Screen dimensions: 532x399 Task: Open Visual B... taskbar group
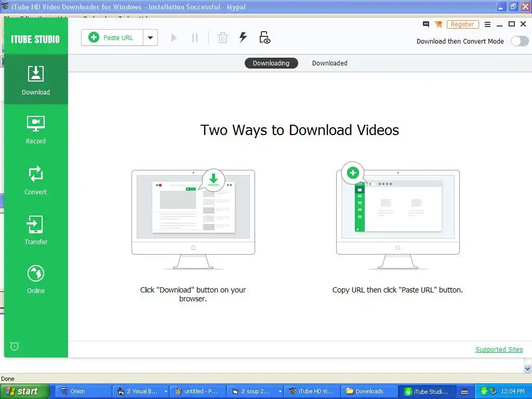[141, 392]
